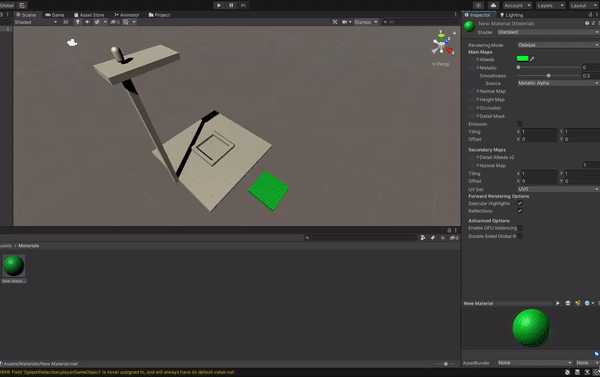600x377 pixels.
Task: Toggle the scene grid visibility icon
Action: [126, 22]
